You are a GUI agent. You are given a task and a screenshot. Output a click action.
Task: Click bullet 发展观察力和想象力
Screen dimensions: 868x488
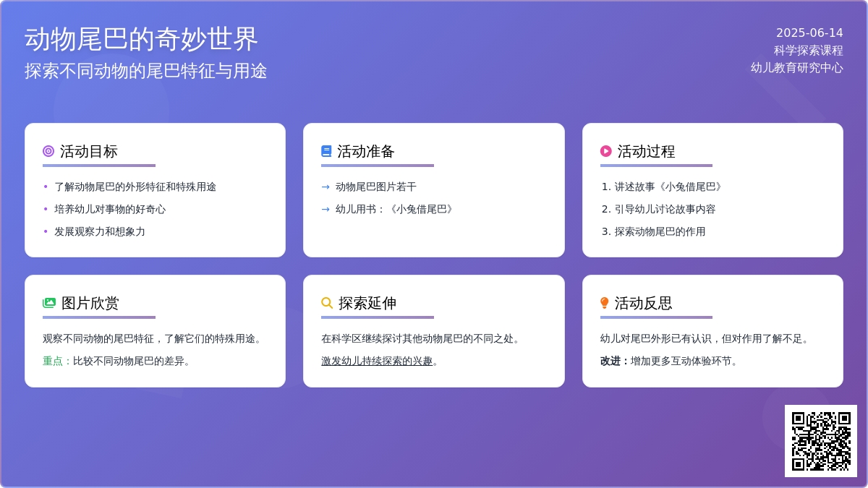[100, 231]
